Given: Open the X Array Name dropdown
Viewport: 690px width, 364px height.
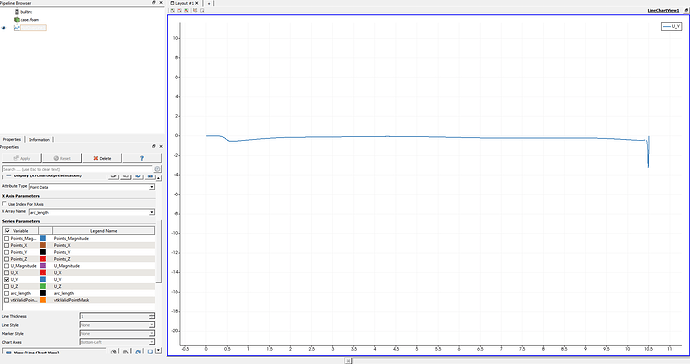Looking at the screenshot, I should [92, 212].
